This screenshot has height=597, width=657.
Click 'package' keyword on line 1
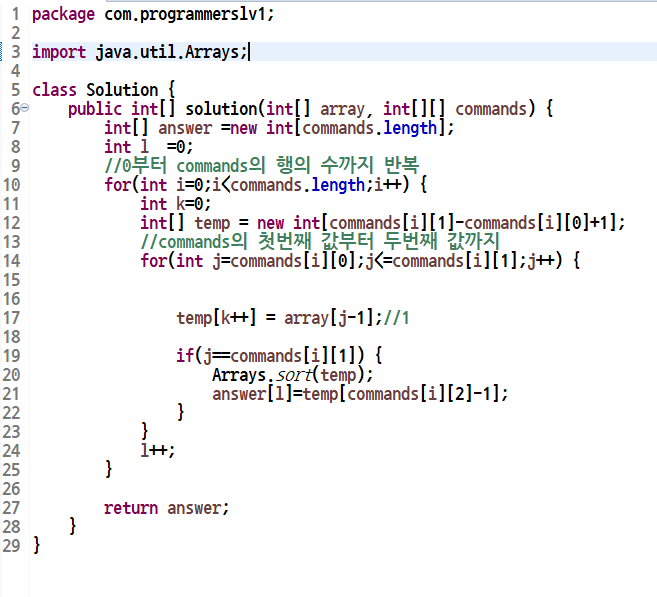(x=63, y=15)
